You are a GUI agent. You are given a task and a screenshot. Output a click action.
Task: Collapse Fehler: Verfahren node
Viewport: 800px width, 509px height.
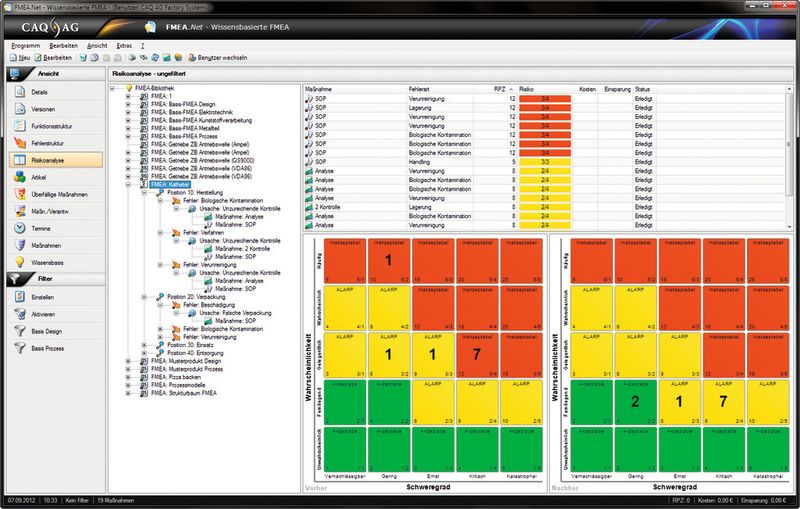[x=160, y=233]
